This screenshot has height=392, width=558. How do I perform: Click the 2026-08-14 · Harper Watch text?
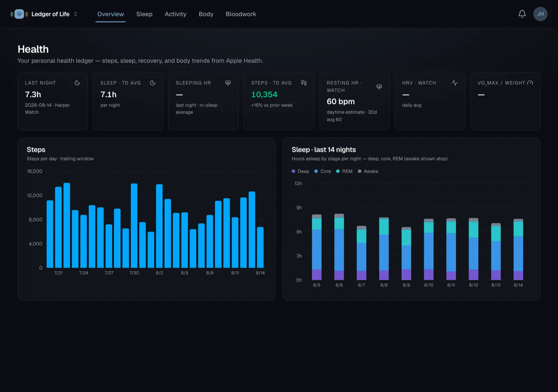click(x=47, y=109)
